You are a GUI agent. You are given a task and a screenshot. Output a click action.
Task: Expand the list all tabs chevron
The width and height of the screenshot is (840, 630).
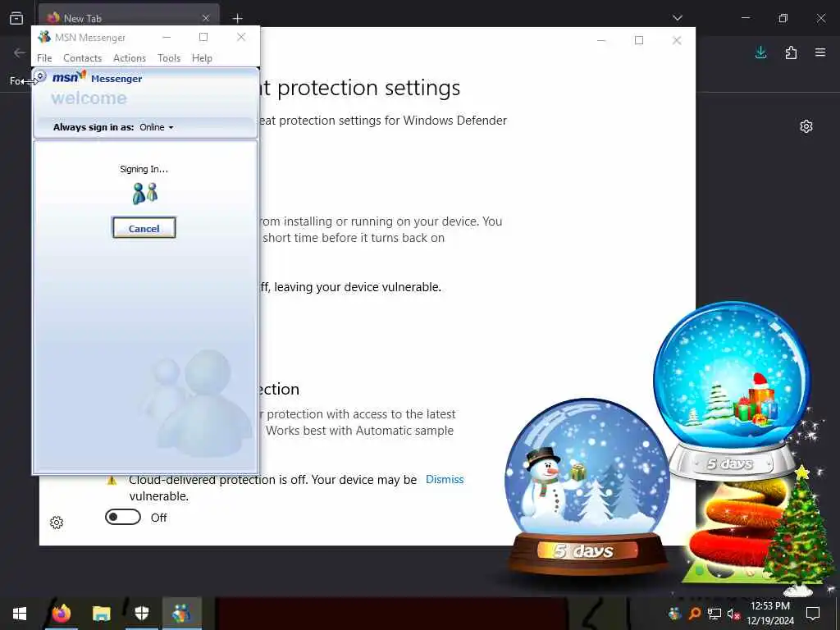pos(677,18)
